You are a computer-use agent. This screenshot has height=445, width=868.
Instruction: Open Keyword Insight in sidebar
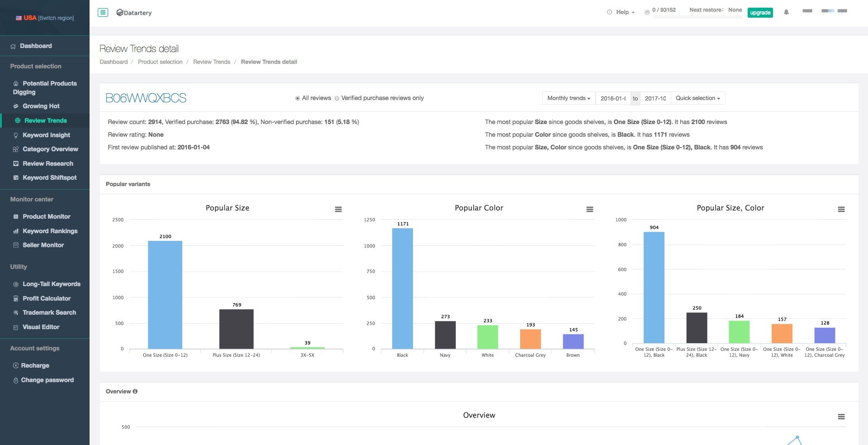point(46,135)
